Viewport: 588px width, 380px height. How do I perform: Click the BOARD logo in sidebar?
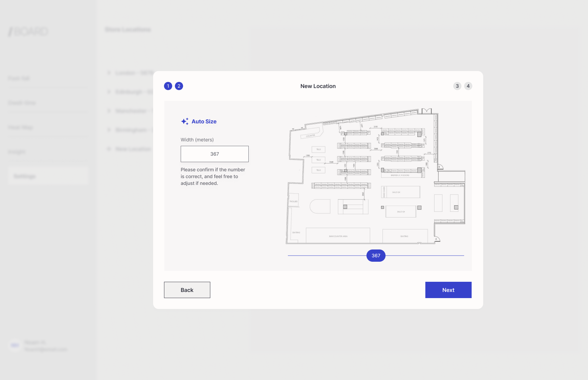click(x=29, y=32)
